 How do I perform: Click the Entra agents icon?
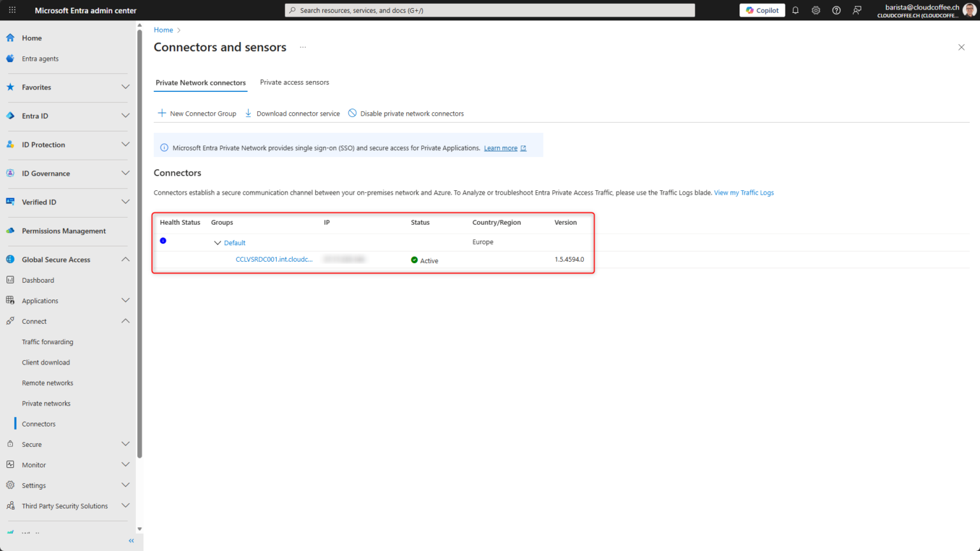coord(10,58)
